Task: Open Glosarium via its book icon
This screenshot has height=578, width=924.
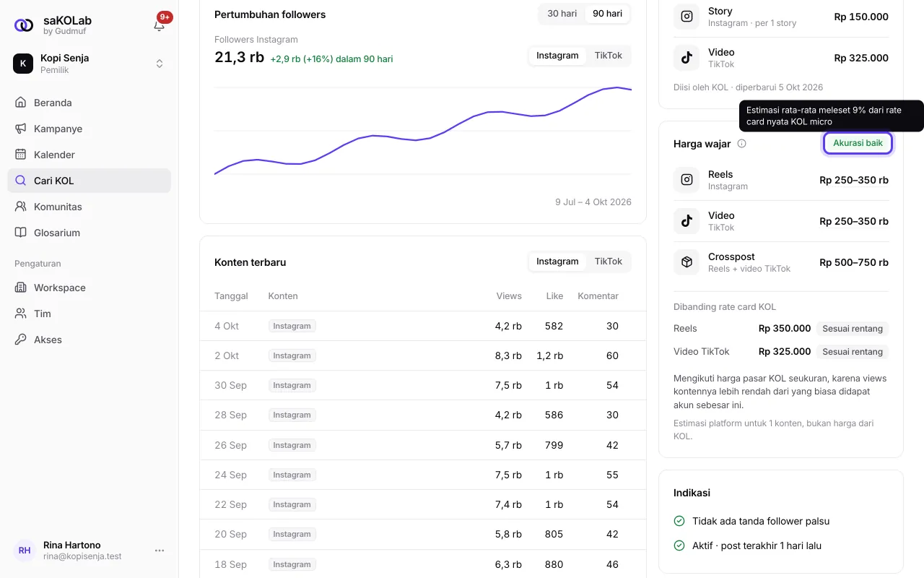Action: pos(20,233)
